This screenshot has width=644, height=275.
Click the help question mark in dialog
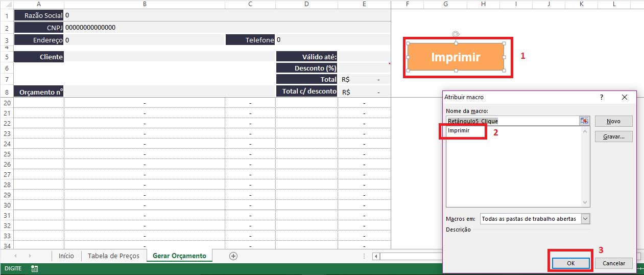[601, 97]
